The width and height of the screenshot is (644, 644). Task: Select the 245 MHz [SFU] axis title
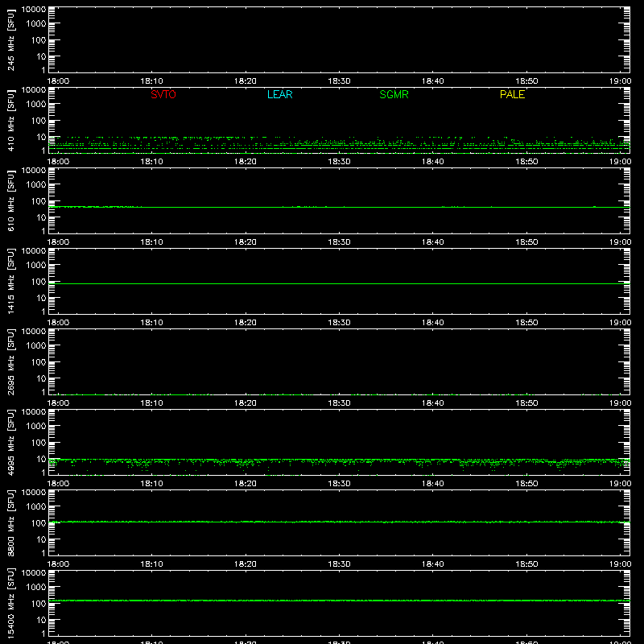tap(10, 39)
